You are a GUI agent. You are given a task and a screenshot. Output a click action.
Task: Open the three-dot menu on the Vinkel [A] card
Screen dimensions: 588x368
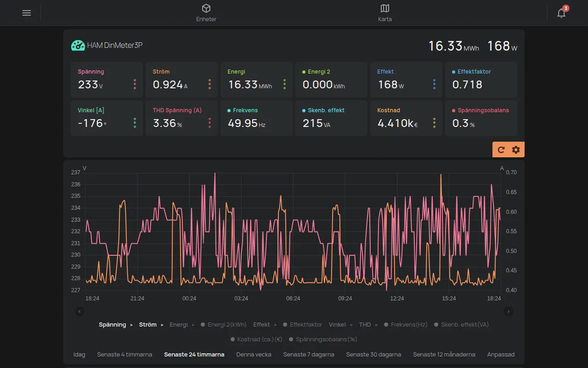coord(135,123)
